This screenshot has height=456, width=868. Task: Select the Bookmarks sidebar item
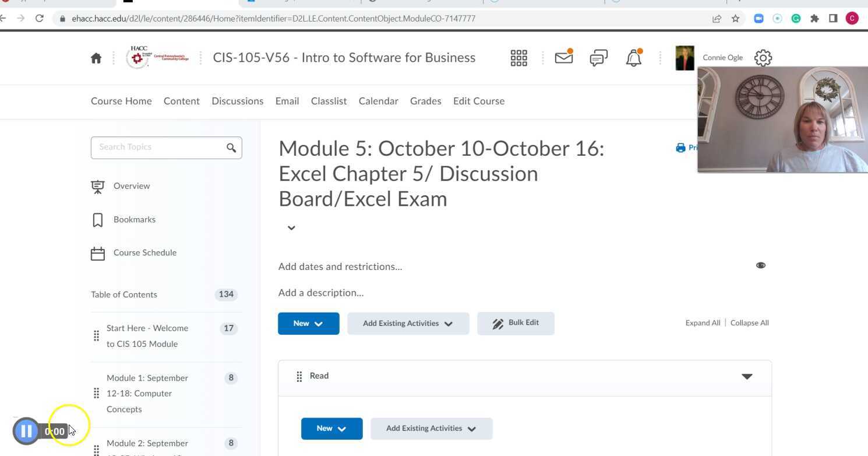[x=134, y=219]
